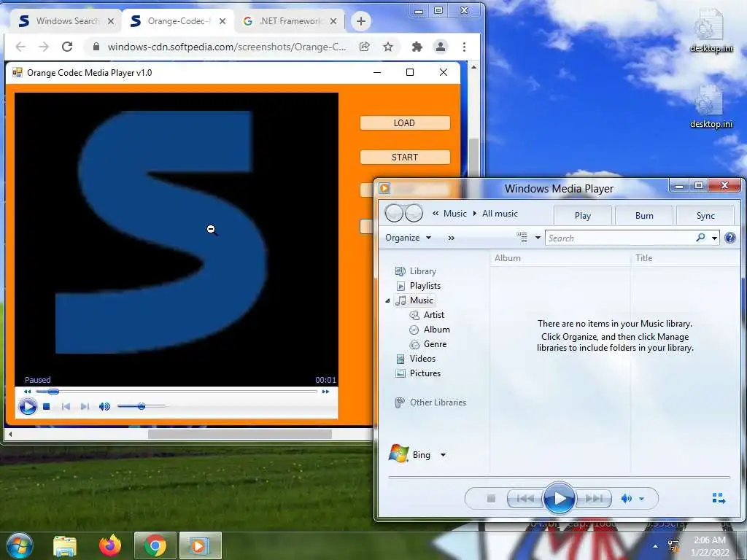Open Play tab in Windows Media Player
The width and height of the screenshot is (747, 560).
(x=583, y=216)
